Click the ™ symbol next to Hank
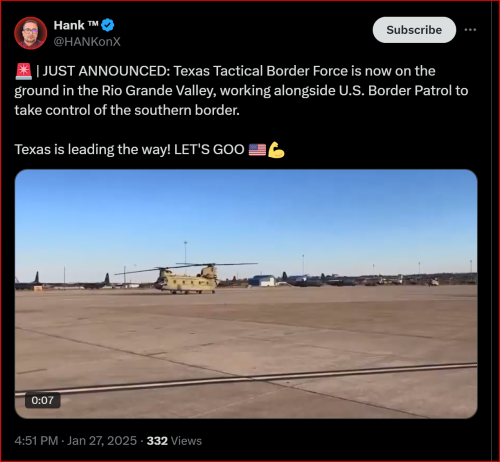Viewport: 500px width, 462px height. click(93, 23)
